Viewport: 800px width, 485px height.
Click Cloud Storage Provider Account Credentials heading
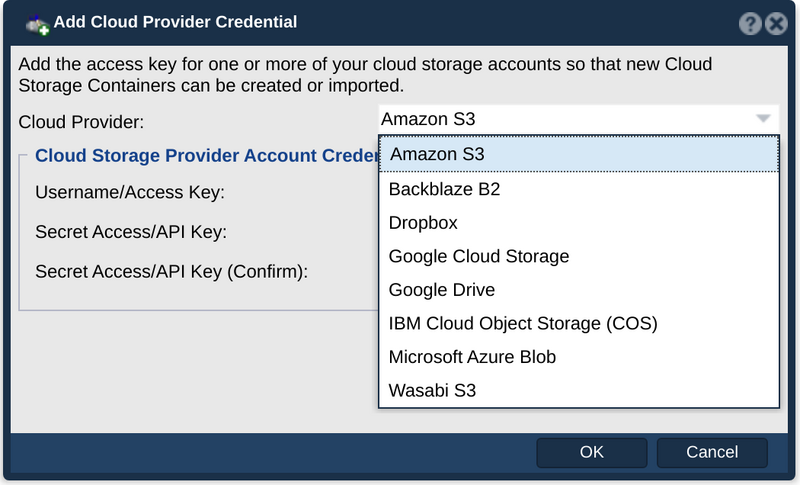coord(207,156)
